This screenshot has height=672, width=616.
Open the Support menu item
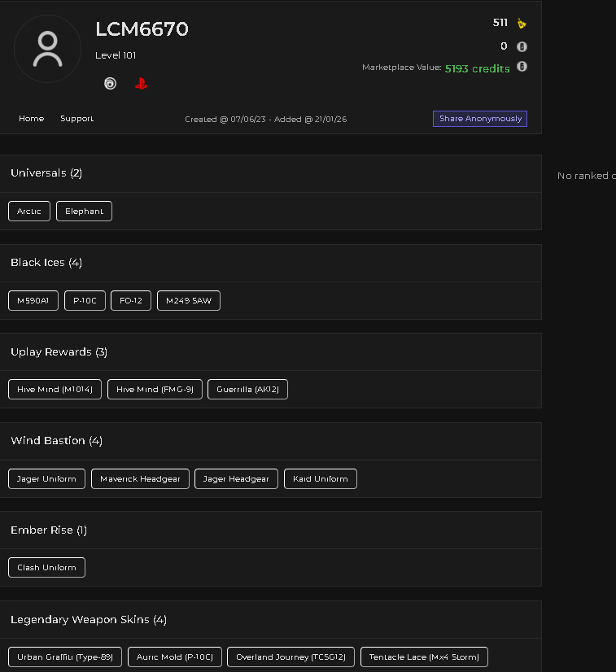pos(76,118)
